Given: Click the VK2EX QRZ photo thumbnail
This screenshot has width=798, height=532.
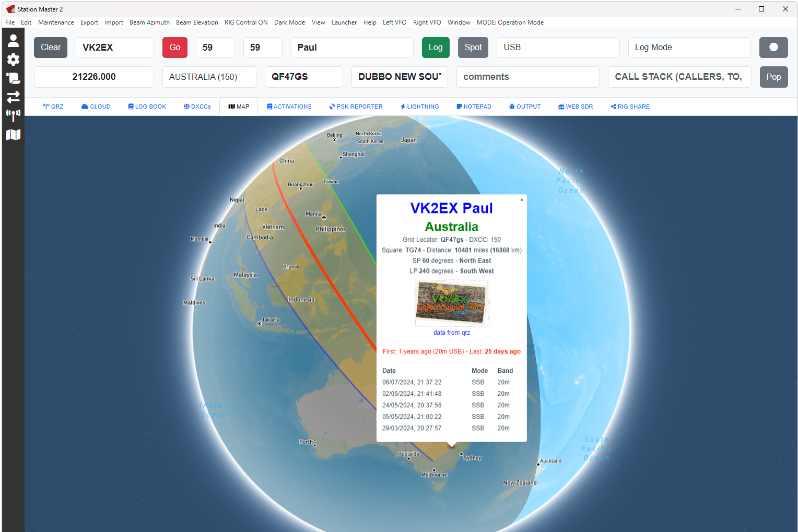Looking at the screenshot, I should click(451, 303).
